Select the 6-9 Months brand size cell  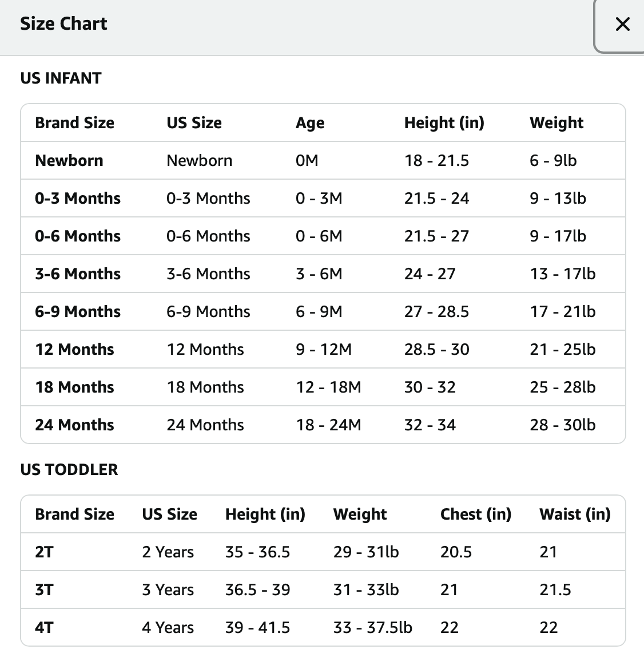coord(78,311)
